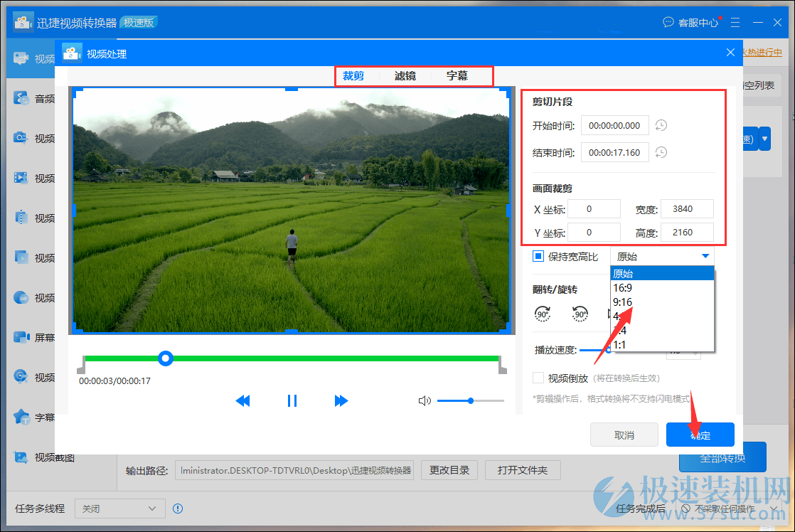
Task: Click the timeline start trim marker
Action: [x=80, y=365]
